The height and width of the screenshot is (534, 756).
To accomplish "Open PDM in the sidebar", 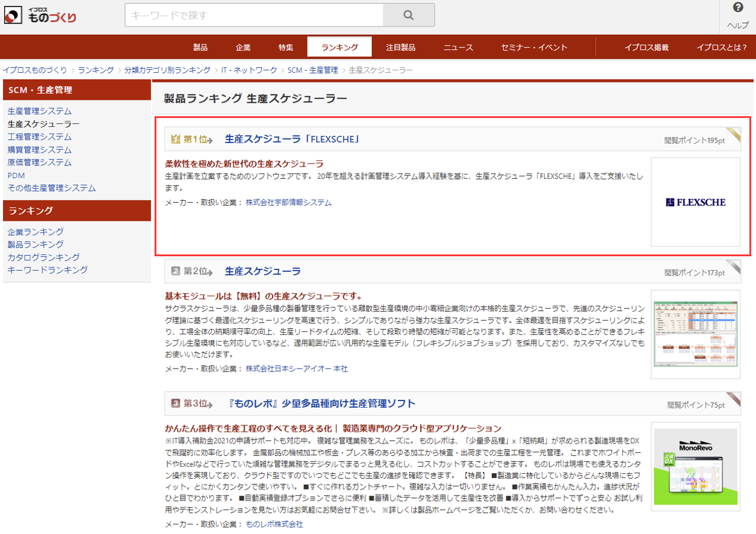I will pyautogui.click(x=16, y=176).
